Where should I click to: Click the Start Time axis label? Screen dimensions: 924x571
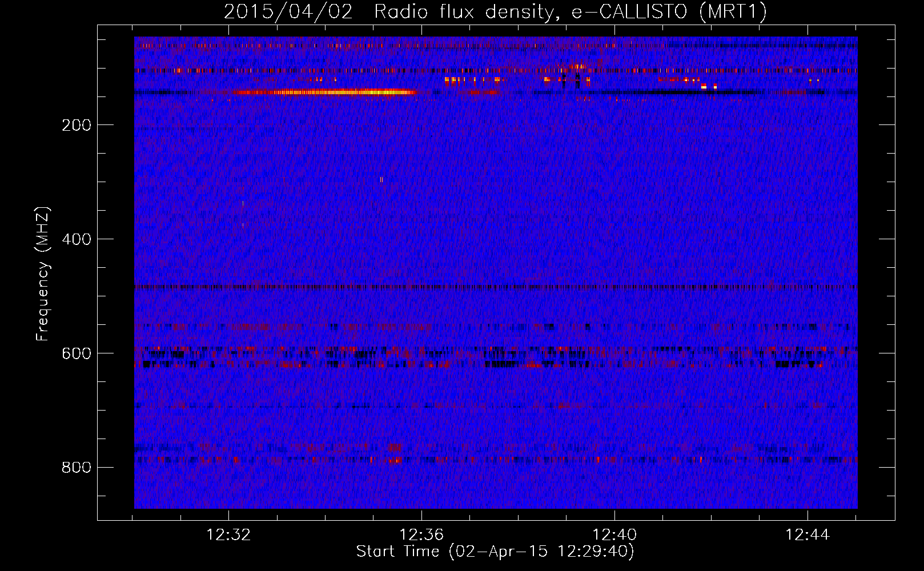495,552
